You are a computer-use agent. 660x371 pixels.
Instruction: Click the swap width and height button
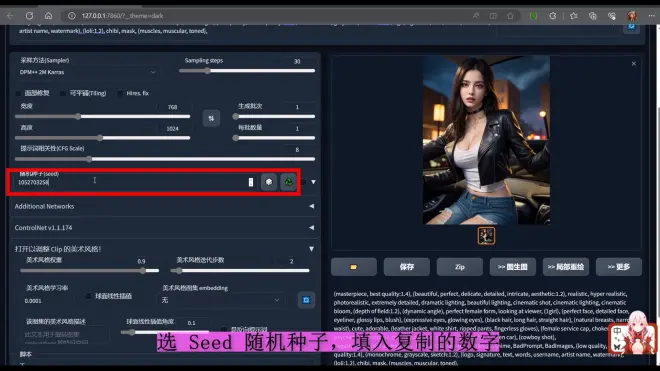pos(211,118)
